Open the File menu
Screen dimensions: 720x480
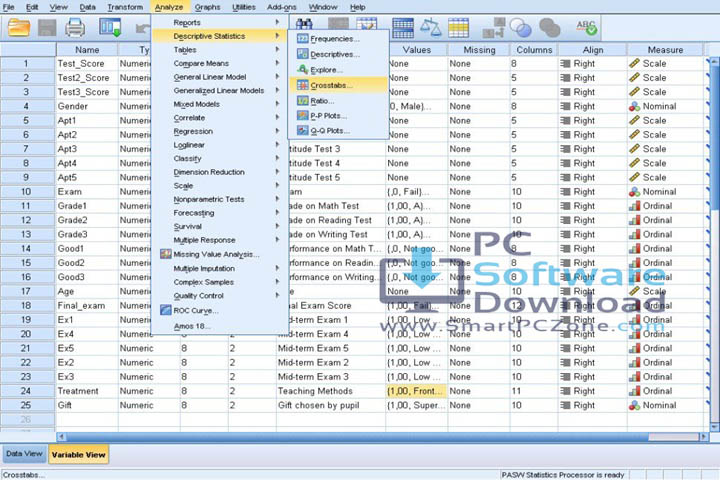coord(9,7)
